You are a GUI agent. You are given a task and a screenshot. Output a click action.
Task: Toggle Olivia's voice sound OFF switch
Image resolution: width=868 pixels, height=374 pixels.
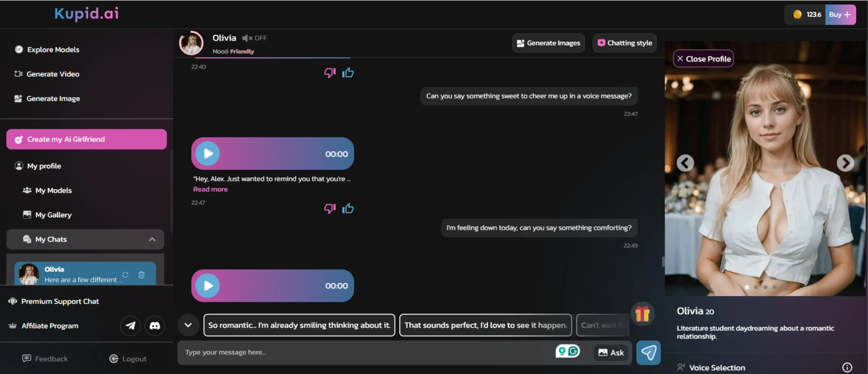(x=255, y=38)
